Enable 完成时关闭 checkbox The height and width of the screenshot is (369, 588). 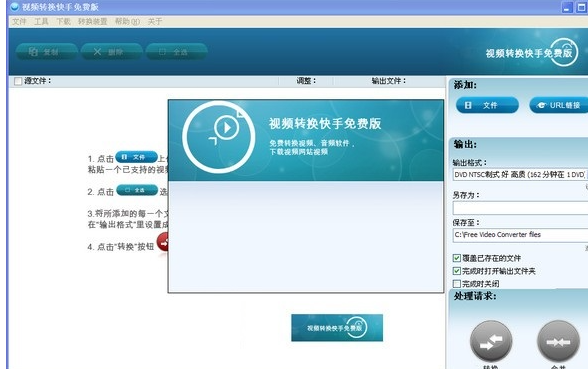tap(457, 284)
